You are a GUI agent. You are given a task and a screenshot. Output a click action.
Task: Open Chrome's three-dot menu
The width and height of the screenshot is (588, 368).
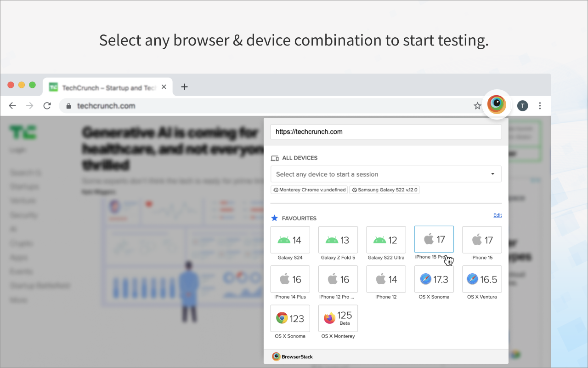coord(540,105)
